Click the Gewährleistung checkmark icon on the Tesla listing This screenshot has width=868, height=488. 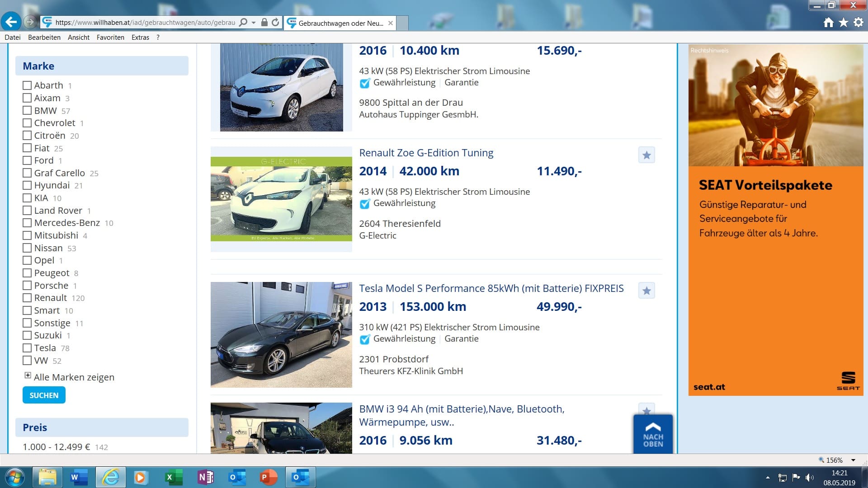(x=365, y=339)
